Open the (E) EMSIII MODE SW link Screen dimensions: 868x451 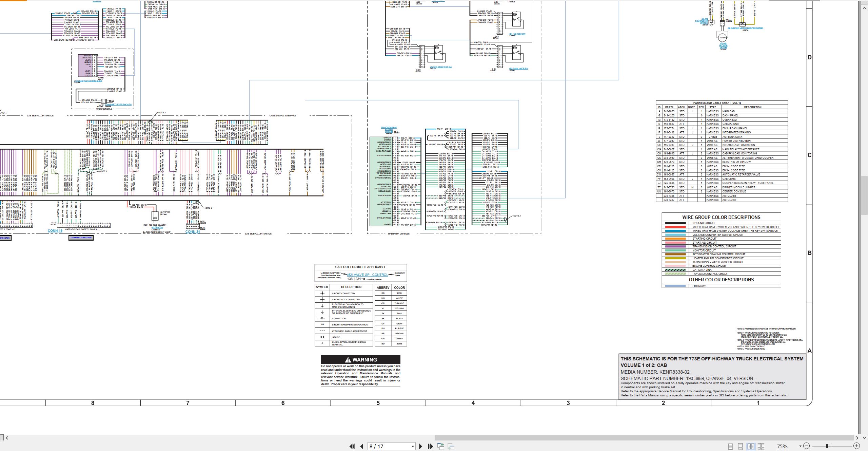pos(518,69)
